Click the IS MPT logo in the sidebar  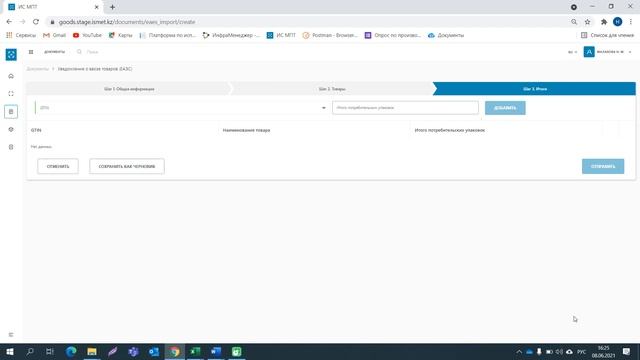coord(11,54)
